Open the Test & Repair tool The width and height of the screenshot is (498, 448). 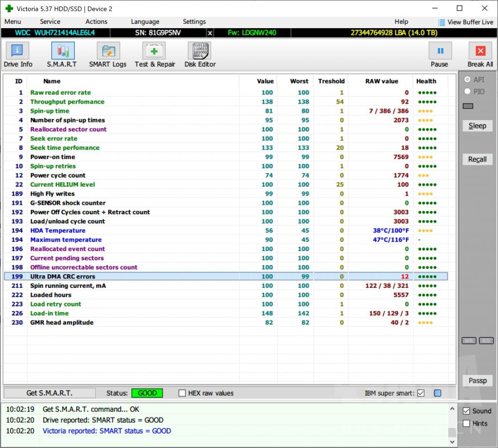[155, 54]
